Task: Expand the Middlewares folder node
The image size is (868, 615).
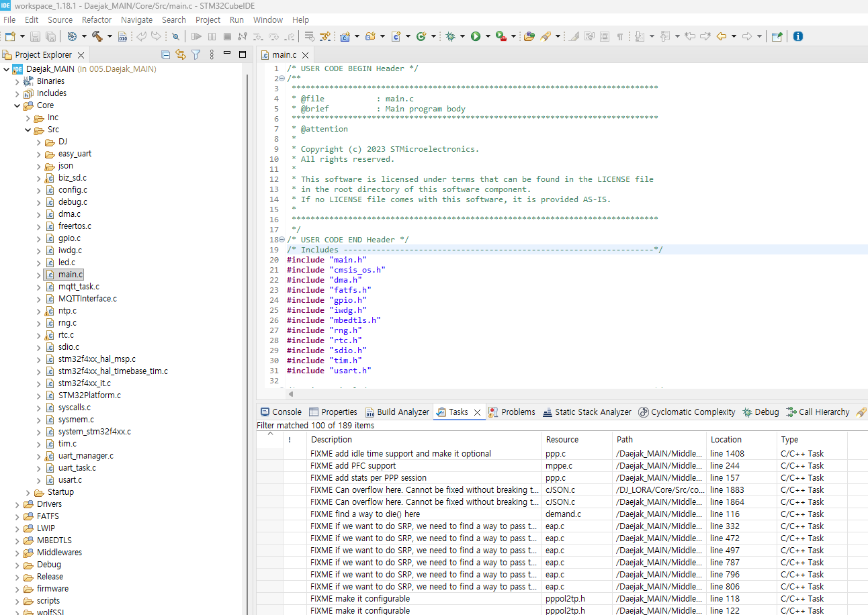Action: pos(17,553)
